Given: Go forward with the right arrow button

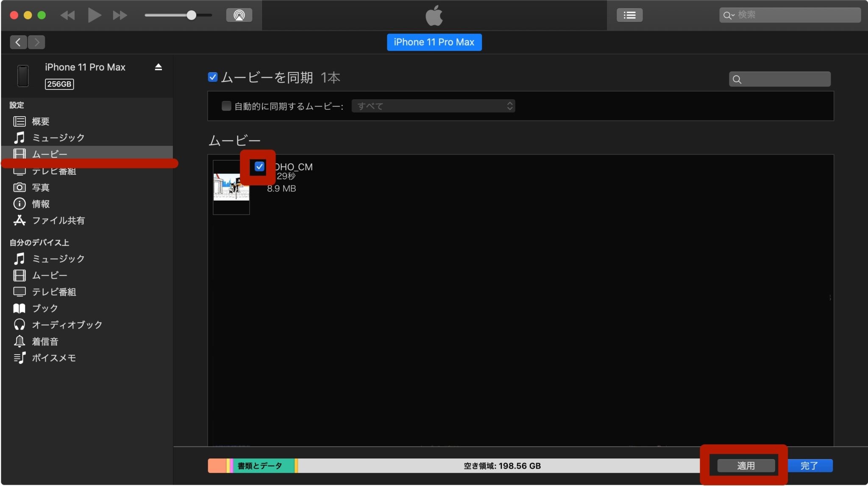Looking at the screenshot, I should (37, 42).
